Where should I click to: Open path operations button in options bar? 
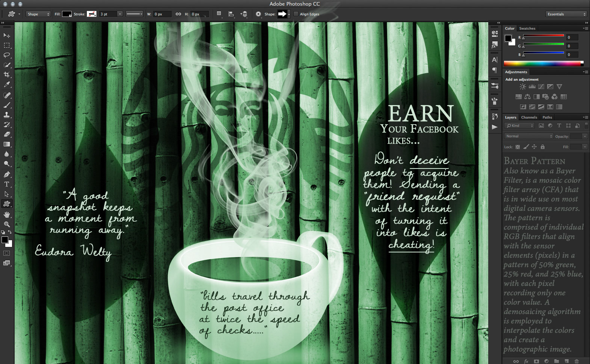pyautogui.click(x=219, y=14)
